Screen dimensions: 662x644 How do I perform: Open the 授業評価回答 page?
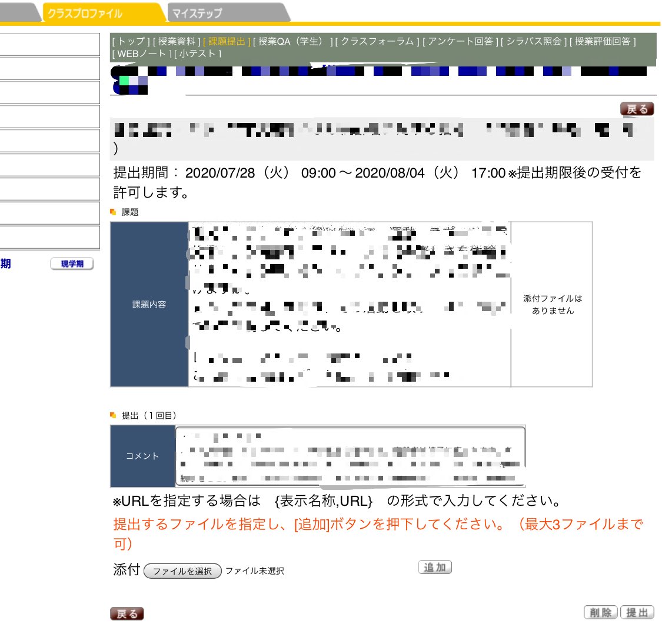pos(601,42)
